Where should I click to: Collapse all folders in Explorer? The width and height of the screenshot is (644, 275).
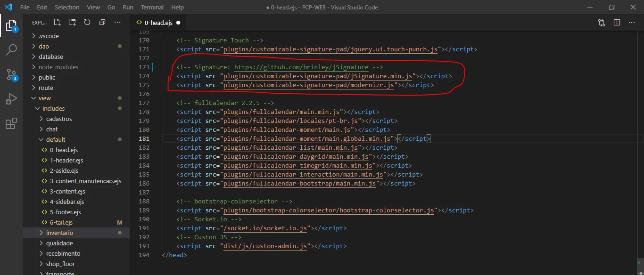(102, 22)
